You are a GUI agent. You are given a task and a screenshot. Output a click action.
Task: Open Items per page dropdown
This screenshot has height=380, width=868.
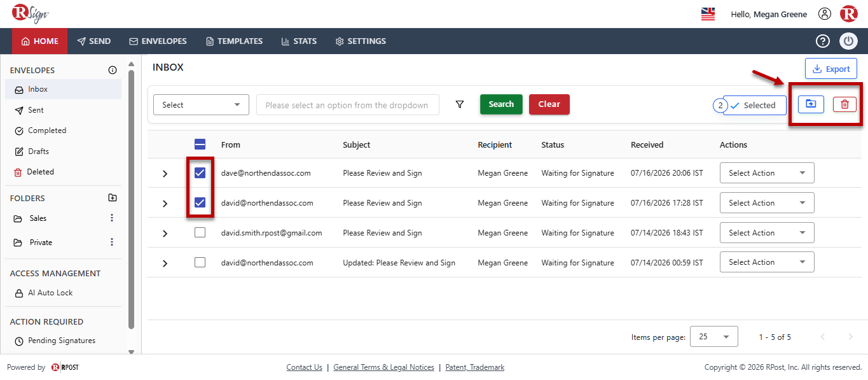click(714, 337)
